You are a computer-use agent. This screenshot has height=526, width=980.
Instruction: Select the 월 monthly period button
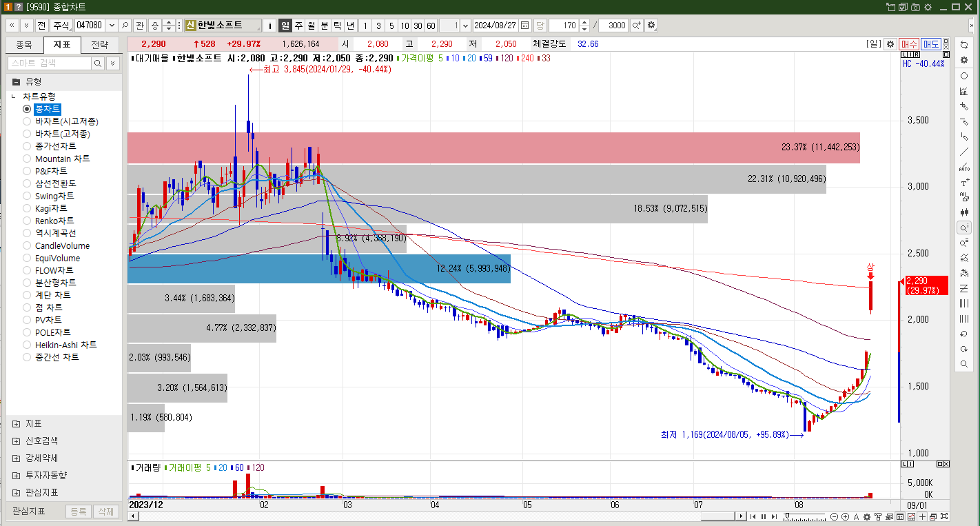(x=312, y=25)
